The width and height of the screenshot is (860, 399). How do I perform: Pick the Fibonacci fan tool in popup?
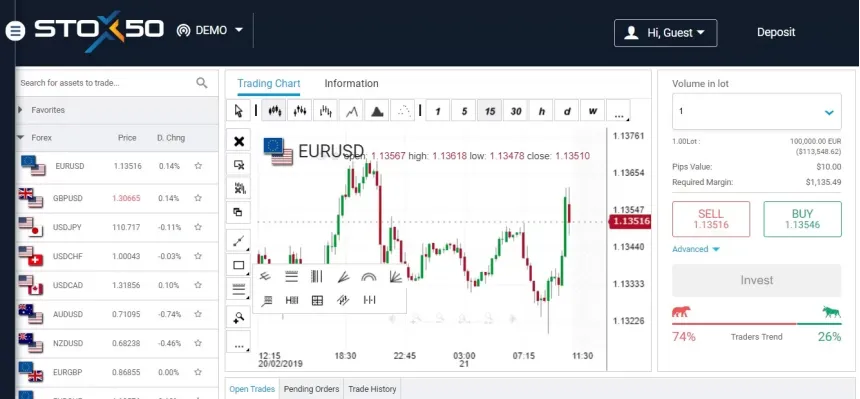click(x=343, y=277)
